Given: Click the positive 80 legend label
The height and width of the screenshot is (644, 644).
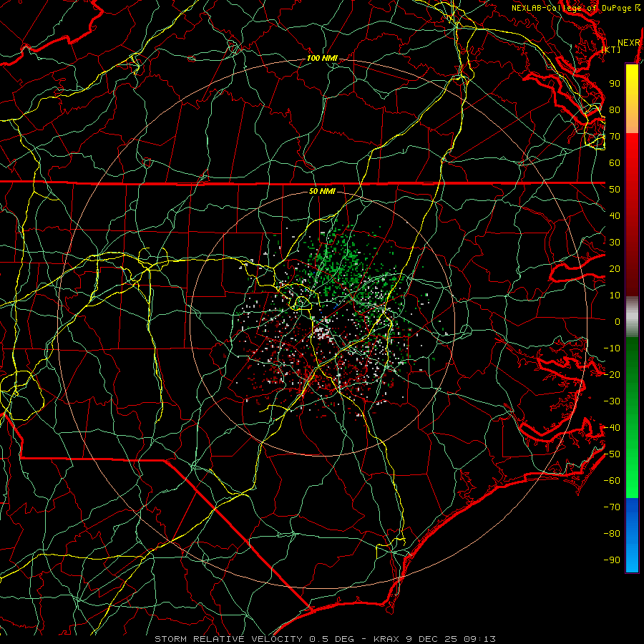Looking at the screenshot, I should (x=615, y=109).
